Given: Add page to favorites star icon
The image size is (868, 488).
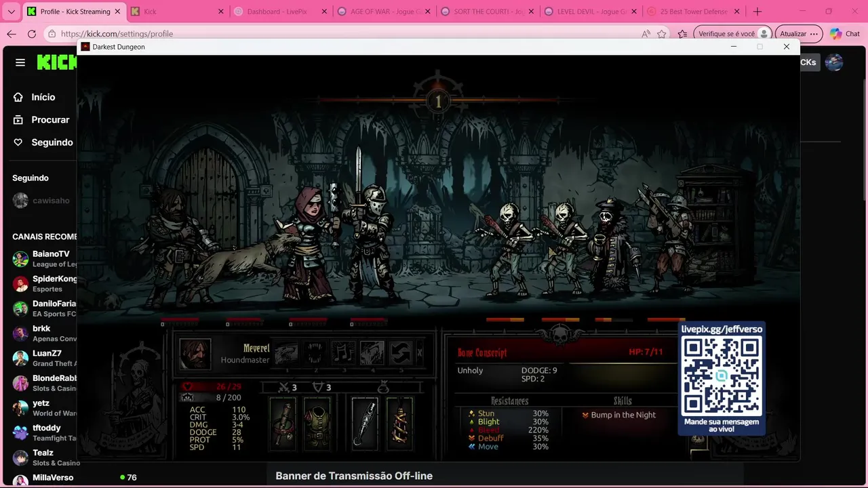Looking at the screenshot, I should pos(662,34).
